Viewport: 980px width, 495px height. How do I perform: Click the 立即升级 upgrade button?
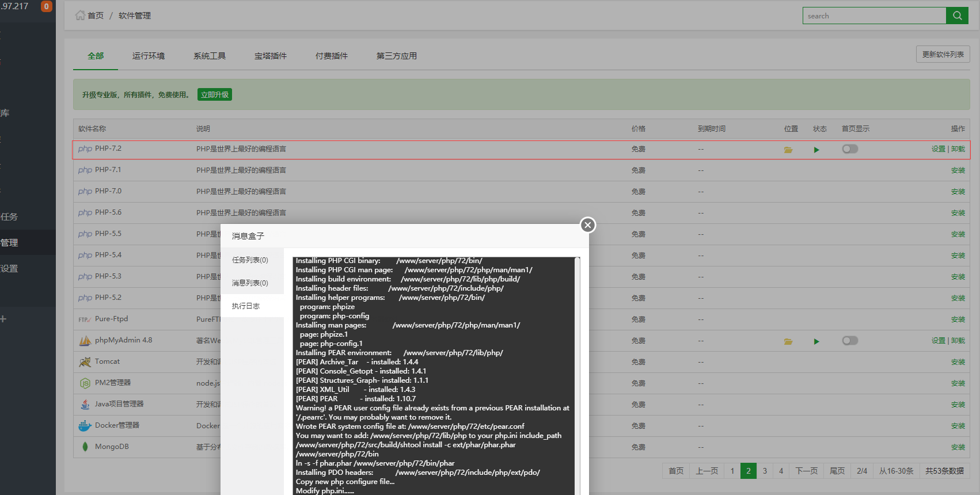click(215, 95)
